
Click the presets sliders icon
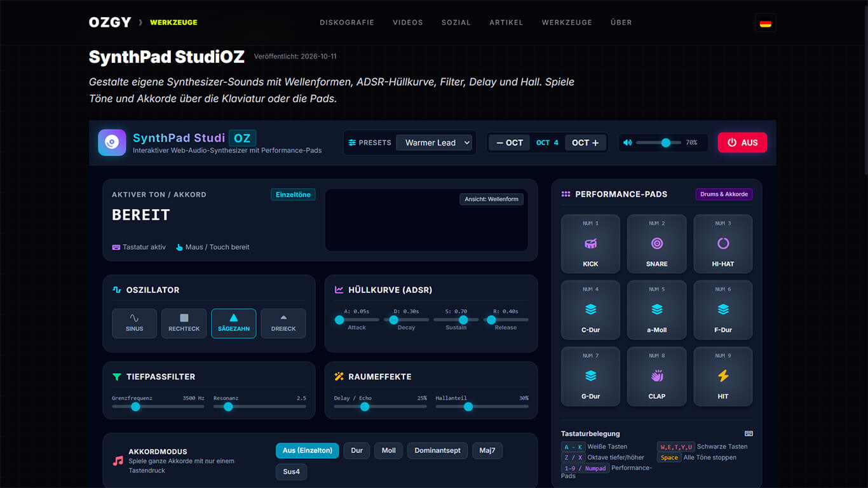[x=352, y=143]
